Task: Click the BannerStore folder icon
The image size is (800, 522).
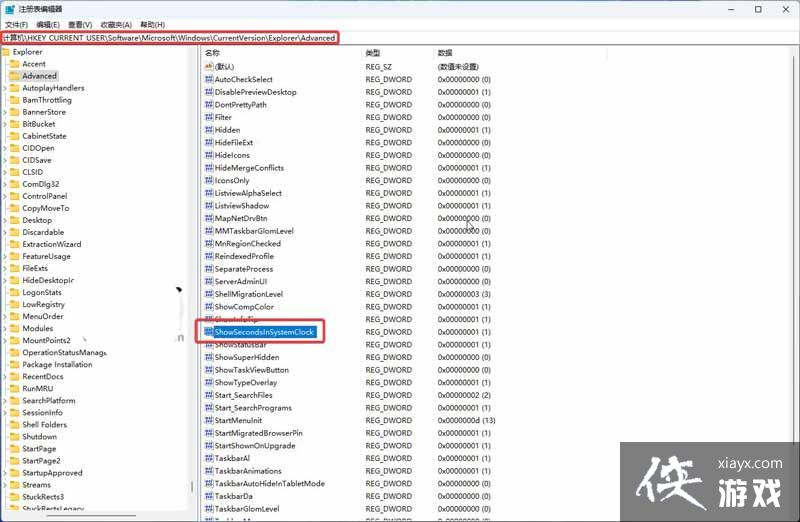Action: tap(14, 112)
